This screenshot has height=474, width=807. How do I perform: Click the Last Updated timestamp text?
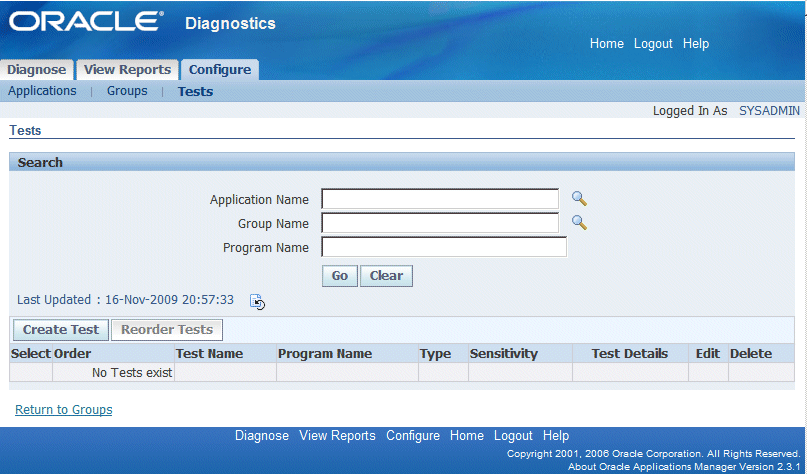pyautogui.click(x=169, y=300)
